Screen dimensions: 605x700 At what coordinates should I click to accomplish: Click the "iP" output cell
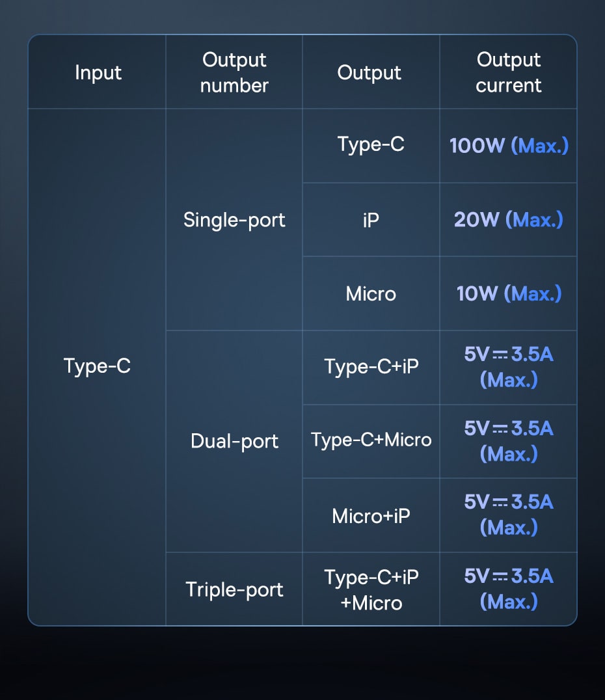(371, 220)
